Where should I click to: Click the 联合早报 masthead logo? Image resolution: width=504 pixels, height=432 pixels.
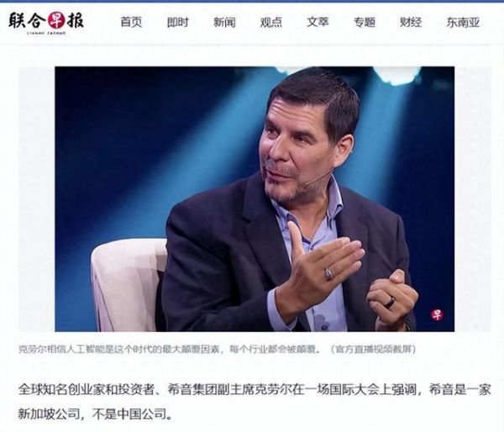point(46,23)
